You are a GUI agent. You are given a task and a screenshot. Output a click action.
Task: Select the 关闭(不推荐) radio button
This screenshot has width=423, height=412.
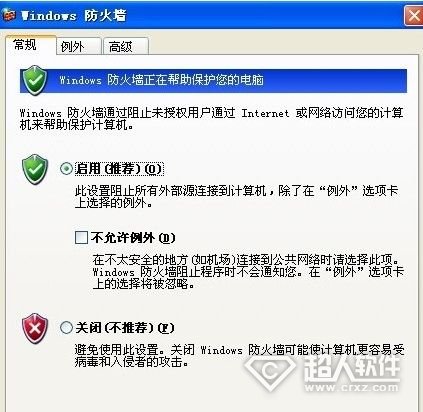[66, 328]
